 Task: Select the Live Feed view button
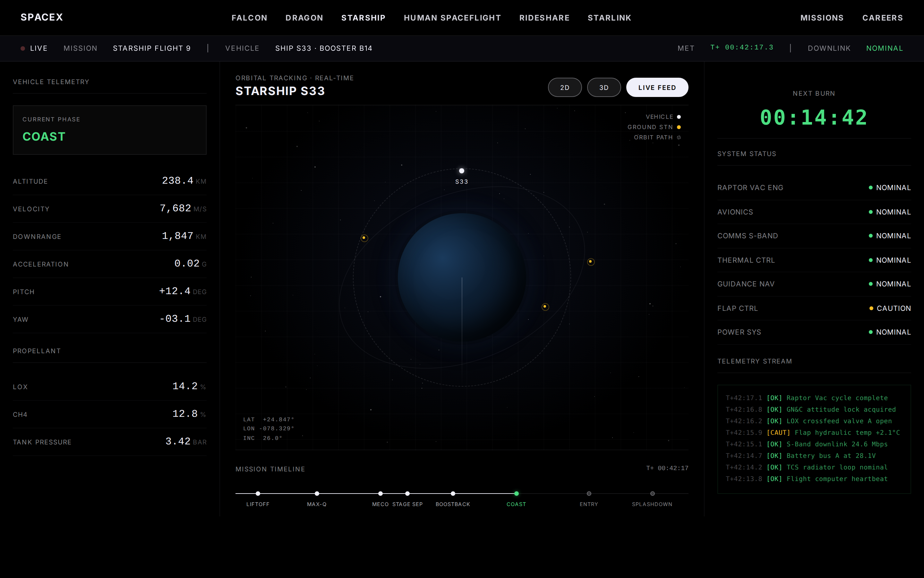657,88
